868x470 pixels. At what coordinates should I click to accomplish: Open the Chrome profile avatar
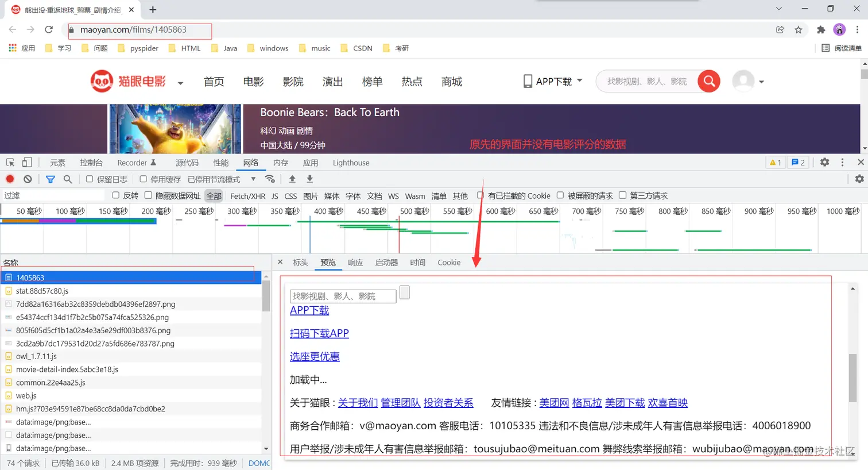click(839, 30)
